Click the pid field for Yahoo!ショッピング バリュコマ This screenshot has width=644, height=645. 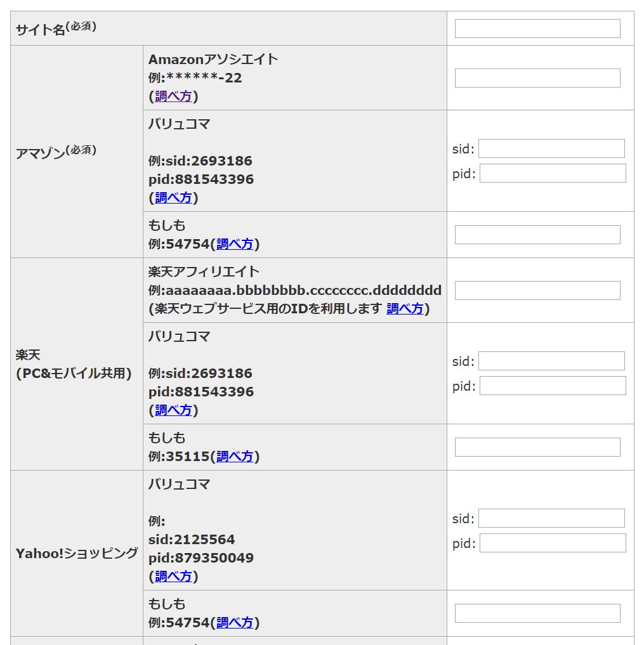pyautogui.click(x=553, y=543)
